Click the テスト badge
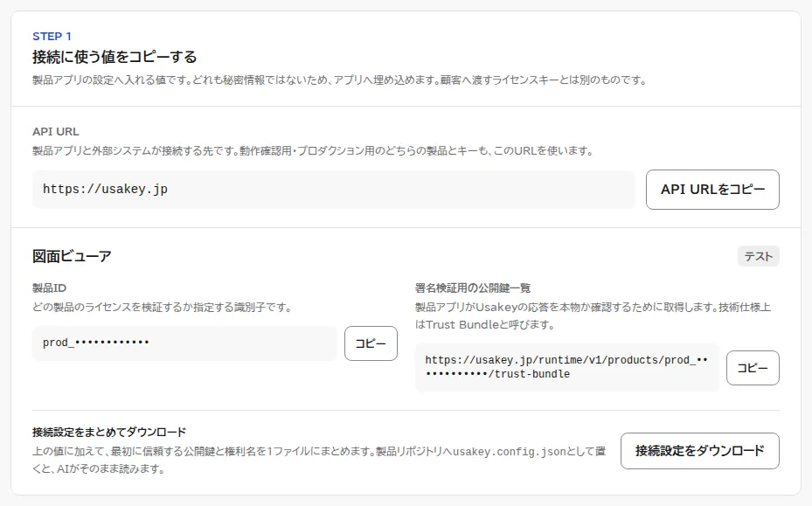The width and height of the screenshot is (812, 506). (758, 256)
